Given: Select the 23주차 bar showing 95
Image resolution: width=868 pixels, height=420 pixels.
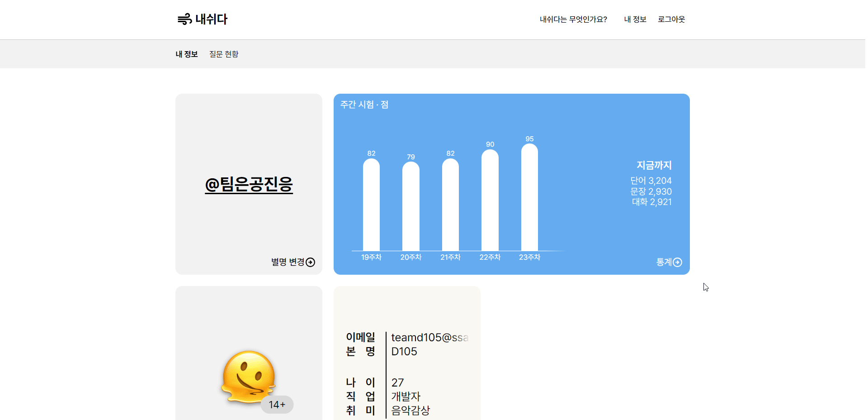Looking at the screenshot, I should (x=529, y=197).
